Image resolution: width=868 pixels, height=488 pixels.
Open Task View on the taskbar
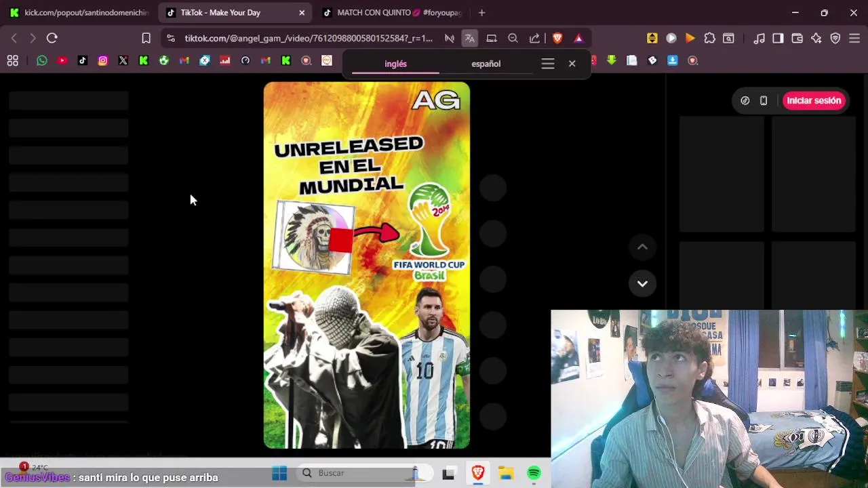tap(448, 473)
